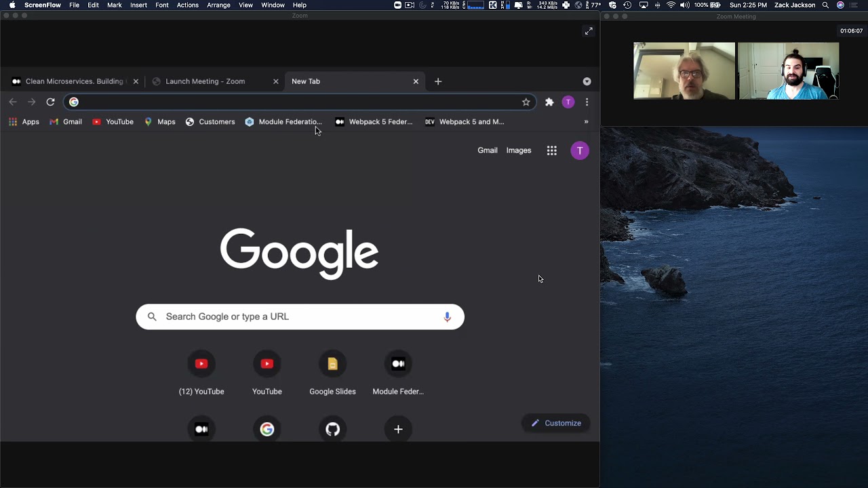The height and width of the screenshot is (488, 868).
Task: Open the Apple menu
Action: pos(12,5)
